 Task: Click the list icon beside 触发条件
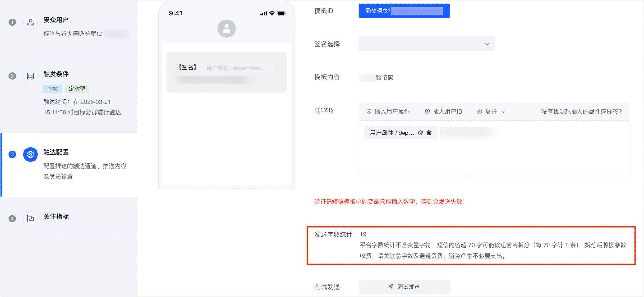coord(30,76)
